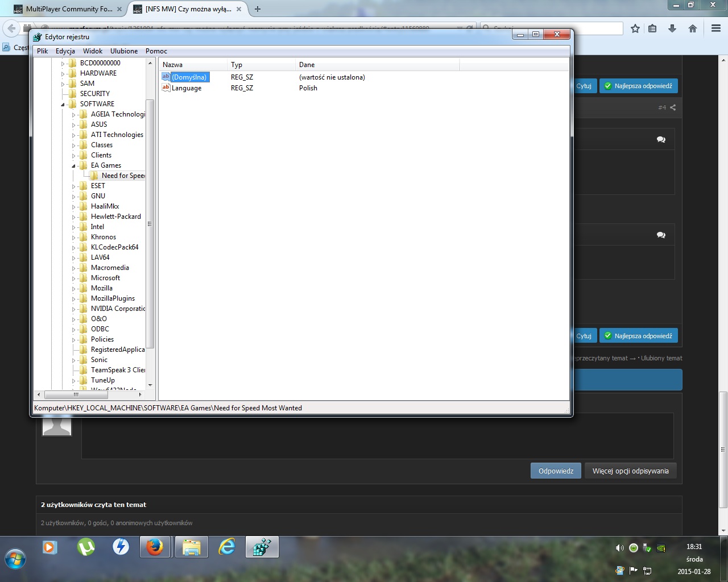The height and width of the screenshot is (582, 728).
Task: Open the Pomoc menu
Action: click(156, 51)
